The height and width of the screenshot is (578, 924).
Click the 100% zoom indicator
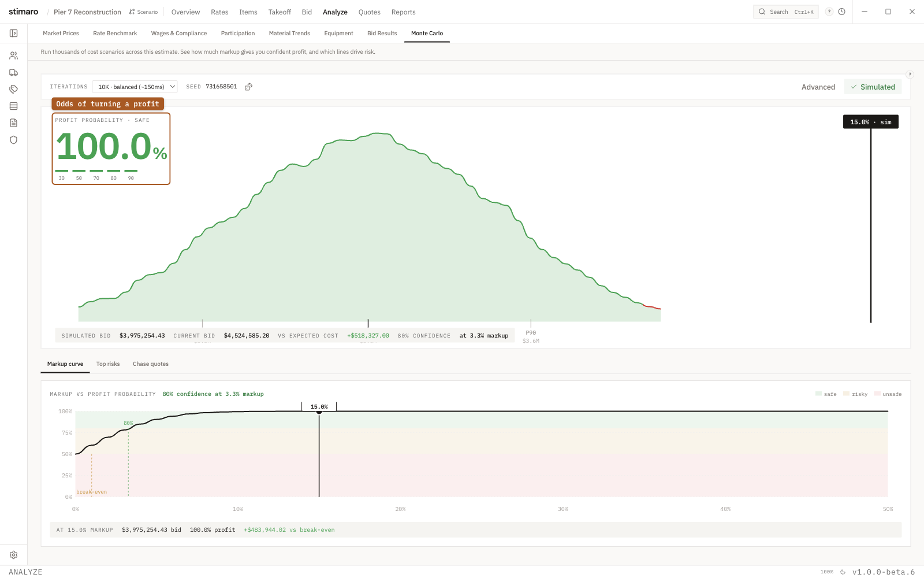pos(827,572)
